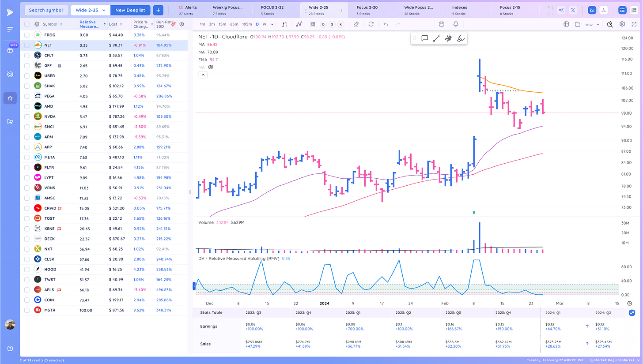
Task: Select the pencil drawing tool
Action: [356, 24]
